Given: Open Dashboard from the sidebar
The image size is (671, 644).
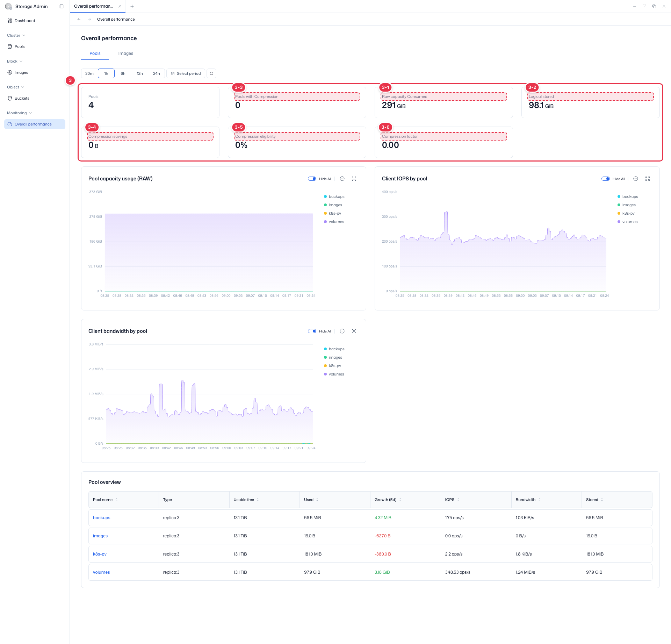Looking at the screenshot, I should [x=35, y=21].
